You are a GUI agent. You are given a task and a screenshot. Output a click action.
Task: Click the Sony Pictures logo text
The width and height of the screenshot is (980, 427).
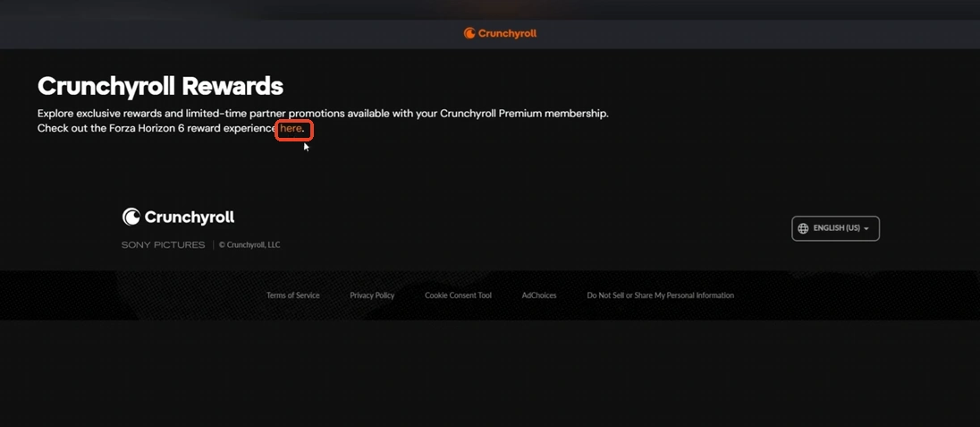(x=163, y=244)
